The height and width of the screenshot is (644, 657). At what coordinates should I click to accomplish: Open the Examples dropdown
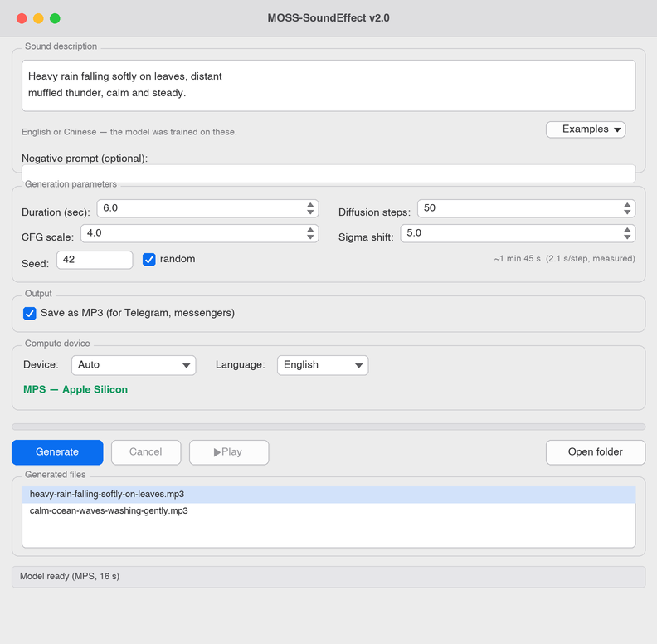(x=586, y=129)
